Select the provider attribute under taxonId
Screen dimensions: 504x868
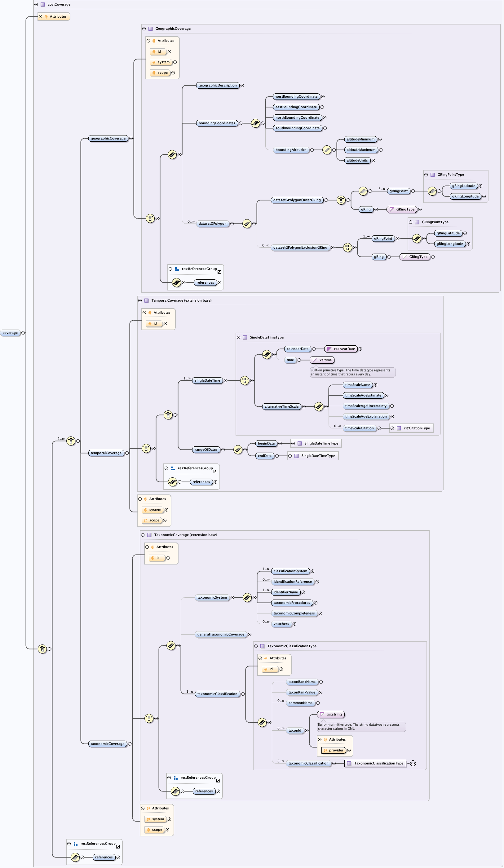point(334,751)
